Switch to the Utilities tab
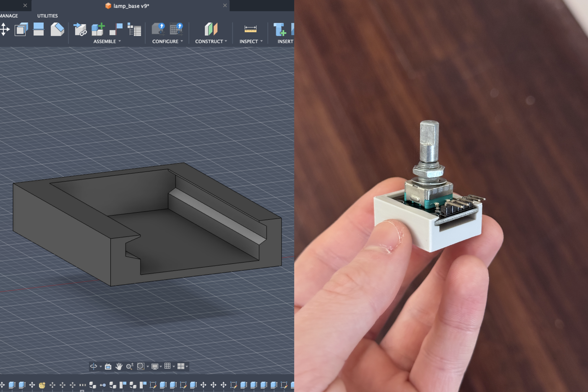The height and width of the screenshot is (392, 588). tap(47, 15)
